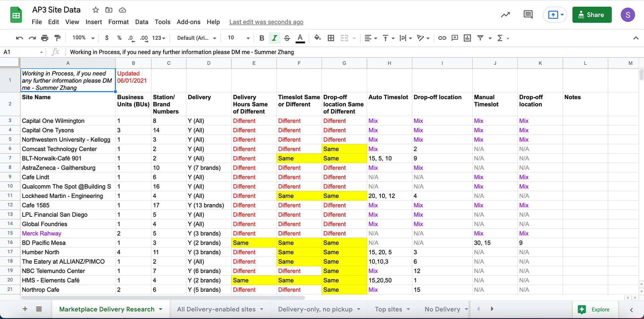Move document with folder icon

click(109, 10)
